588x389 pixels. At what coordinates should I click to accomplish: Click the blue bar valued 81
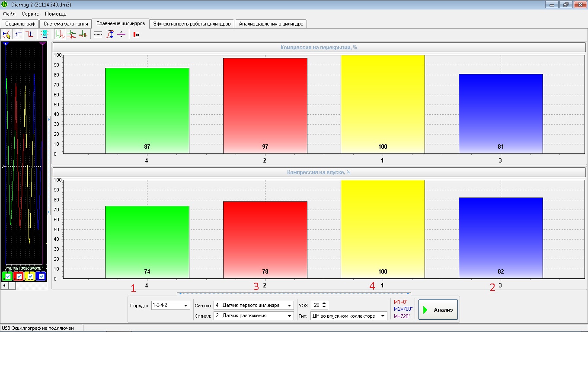[501, 114]
